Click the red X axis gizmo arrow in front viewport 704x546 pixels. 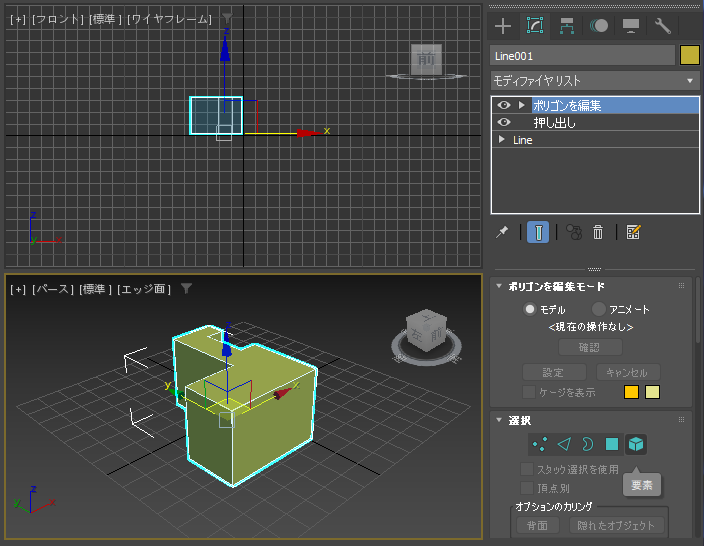pos(310,132)
